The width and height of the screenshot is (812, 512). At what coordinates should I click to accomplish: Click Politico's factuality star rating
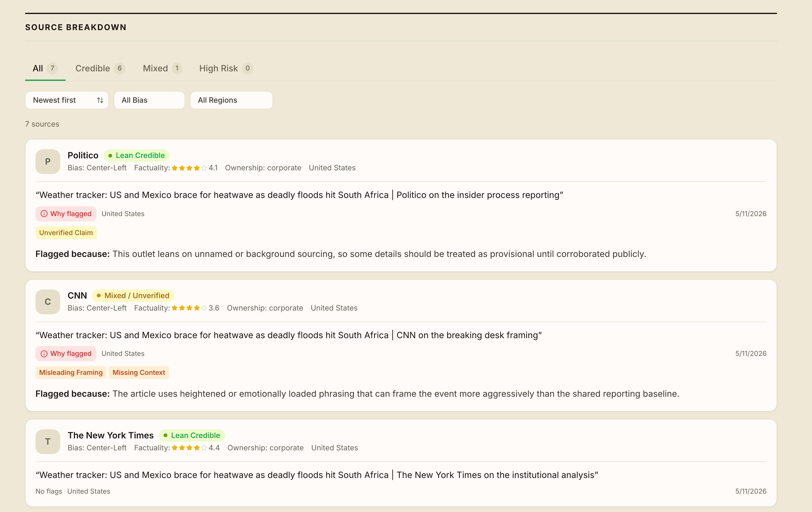pos(189,168)
